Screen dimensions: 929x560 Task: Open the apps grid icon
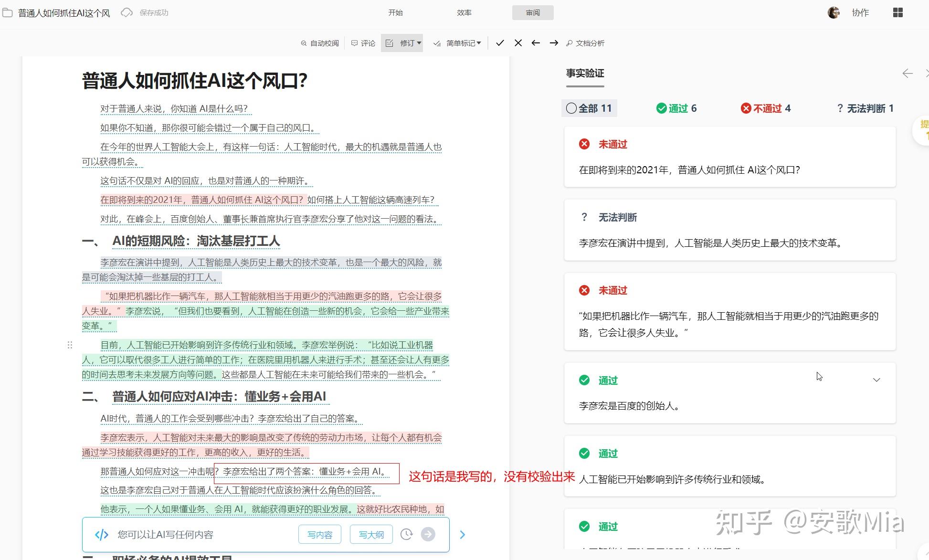[x=897, y=13]
